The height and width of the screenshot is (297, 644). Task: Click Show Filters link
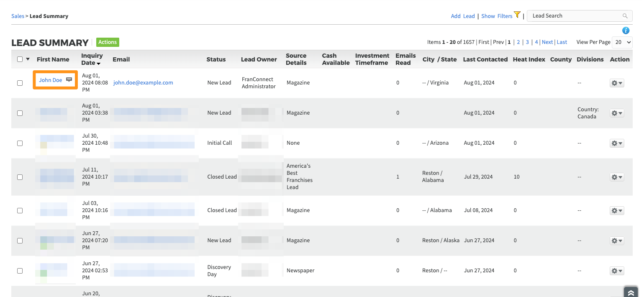[497, 16]
